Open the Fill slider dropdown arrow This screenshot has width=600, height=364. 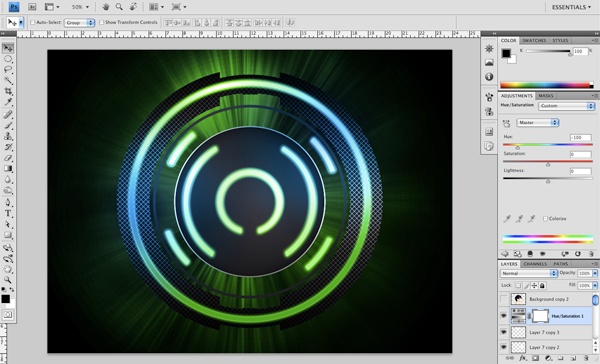[595, 286]
